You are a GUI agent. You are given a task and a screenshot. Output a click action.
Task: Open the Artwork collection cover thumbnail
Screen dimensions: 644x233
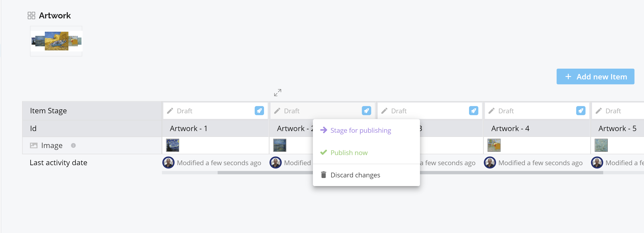coord(56,41)
